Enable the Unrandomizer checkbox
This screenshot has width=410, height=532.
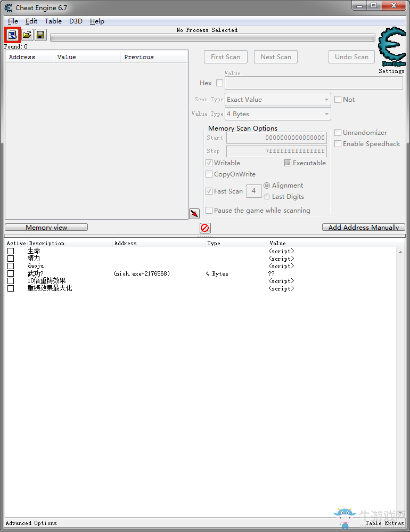(338, 132)
